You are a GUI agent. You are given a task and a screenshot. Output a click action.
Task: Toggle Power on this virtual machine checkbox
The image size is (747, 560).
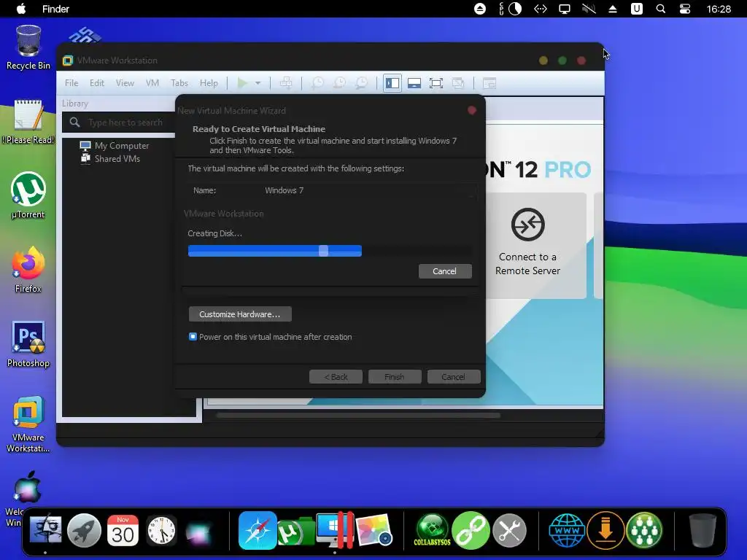coord(193,337)
